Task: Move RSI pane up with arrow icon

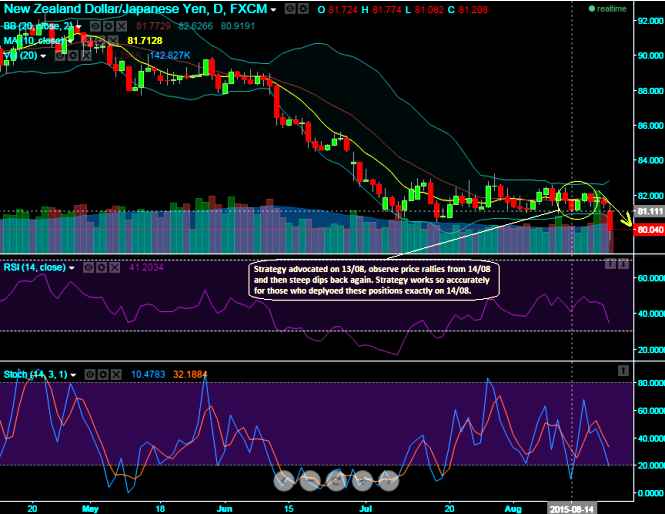Action: (610, 264)
